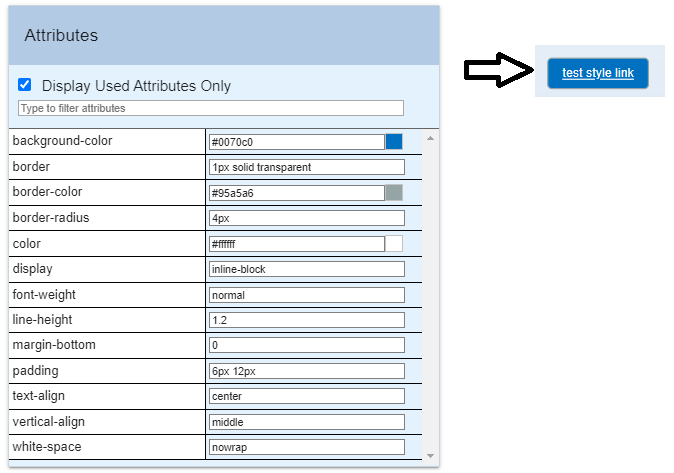Edit the padding value field
The width and height of the screenshot is (674, 473).
point(307,371)
